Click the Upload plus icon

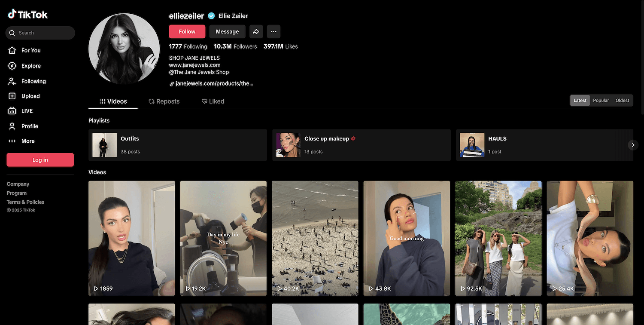[x=12, y=96]
